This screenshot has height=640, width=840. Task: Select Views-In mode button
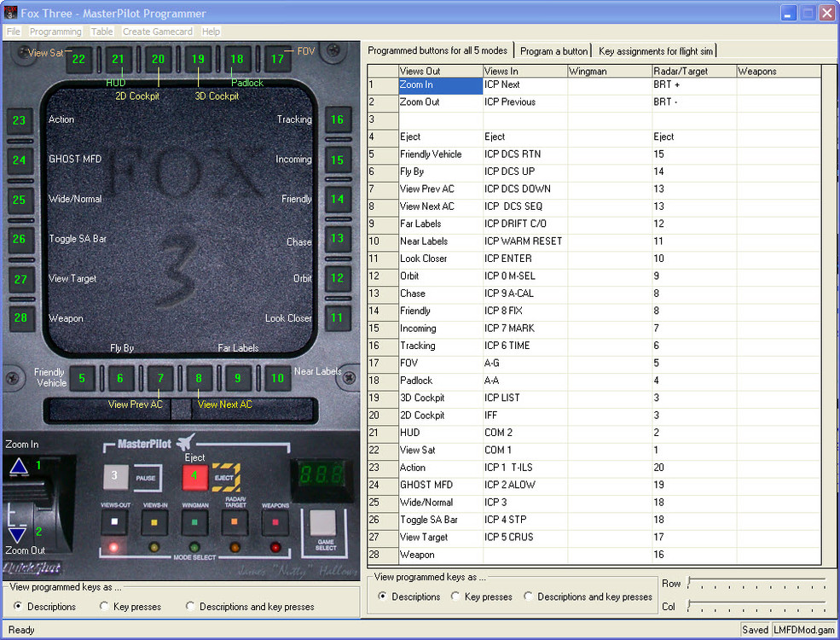click(154, 521)
